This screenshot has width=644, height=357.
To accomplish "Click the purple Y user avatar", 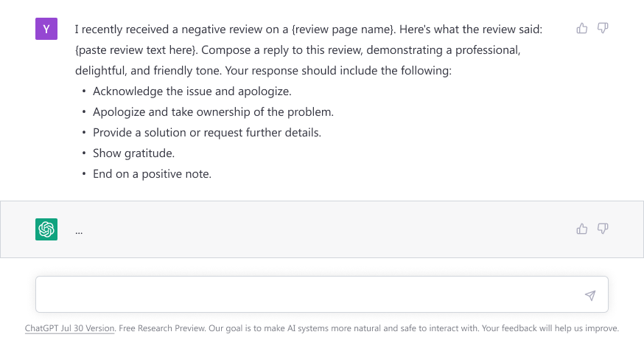I will click(46, 29).
